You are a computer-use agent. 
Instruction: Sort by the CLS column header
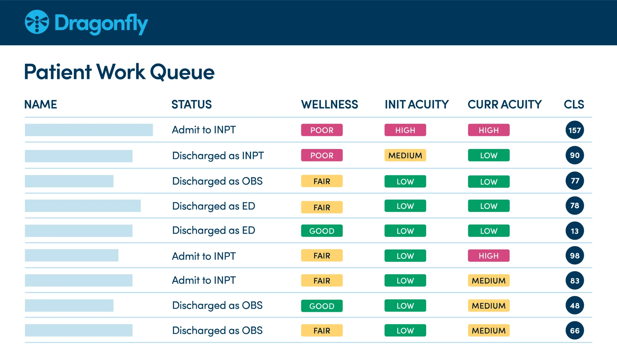(574, 104)
